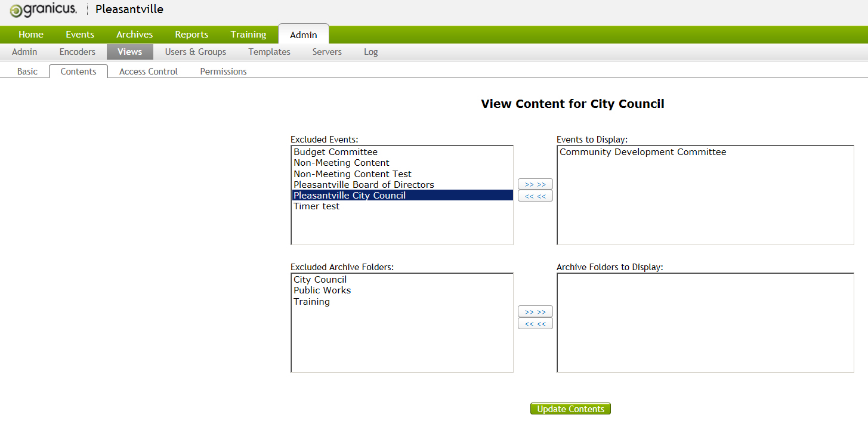Click the >> >> button to move selected event
The width and height of the screenshot is (868, 424).
point(535,184)
